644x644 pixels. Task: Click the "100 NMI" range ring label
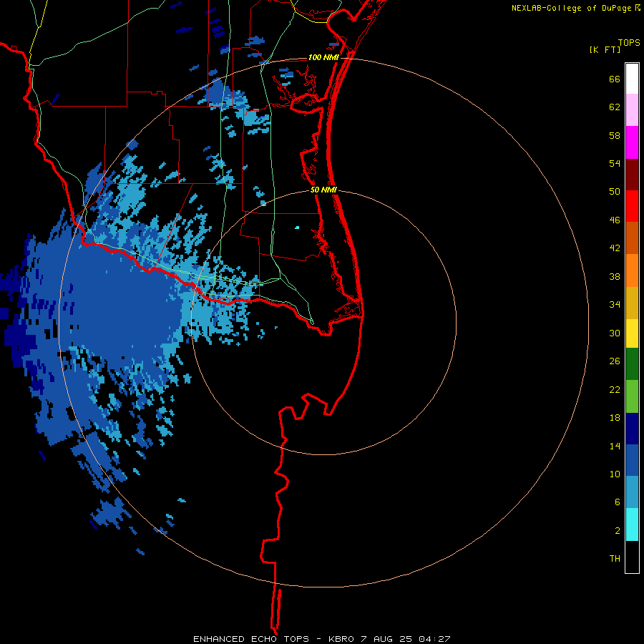323,57
